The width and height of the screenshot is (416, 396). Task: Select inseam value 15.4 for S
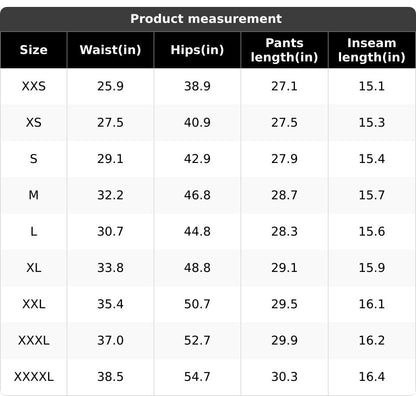point(372,159)
